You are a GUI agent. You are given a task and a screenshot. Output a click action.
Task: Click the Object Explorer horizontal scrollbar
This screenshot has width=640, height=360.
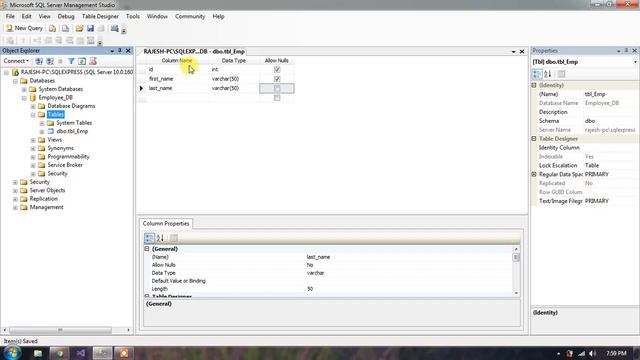pos(60,330)
